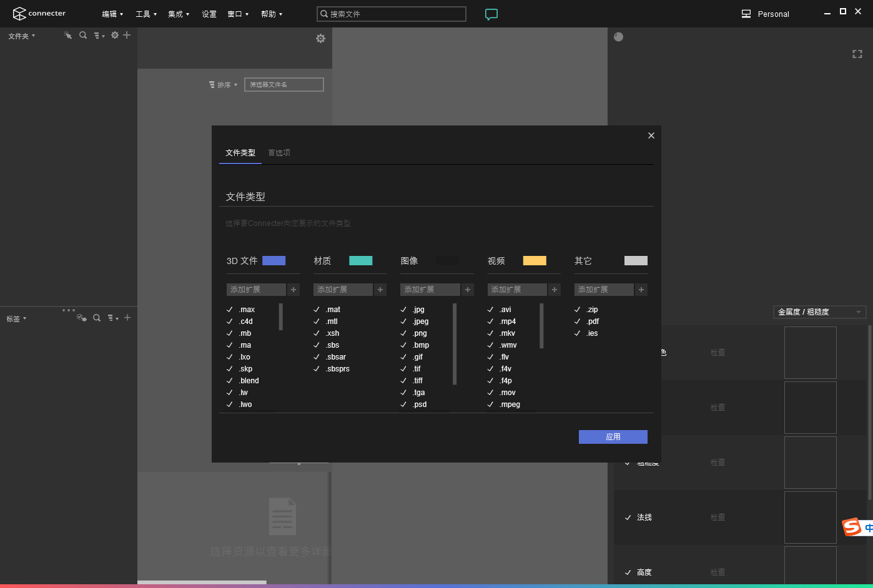Click the plus icon to add a new tag
873x588 pixels.
tap(127, 318)
